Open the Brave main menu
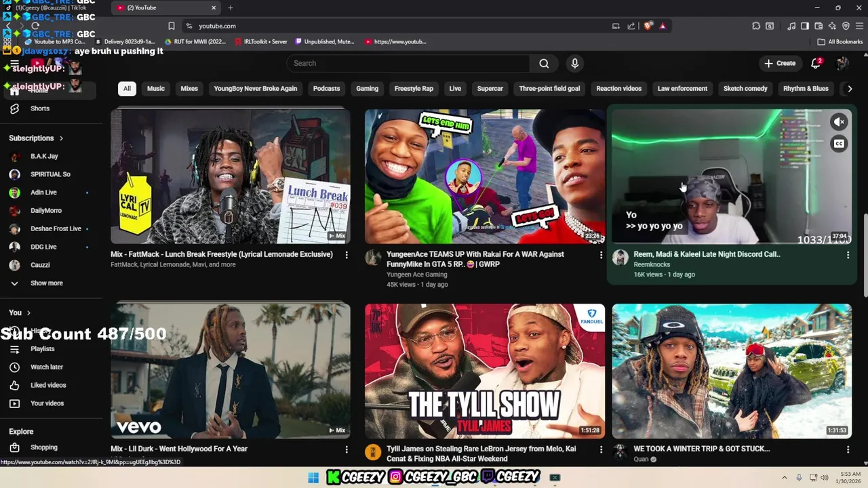Viewport: 868px width, 488px height. [x=859, y=26]
